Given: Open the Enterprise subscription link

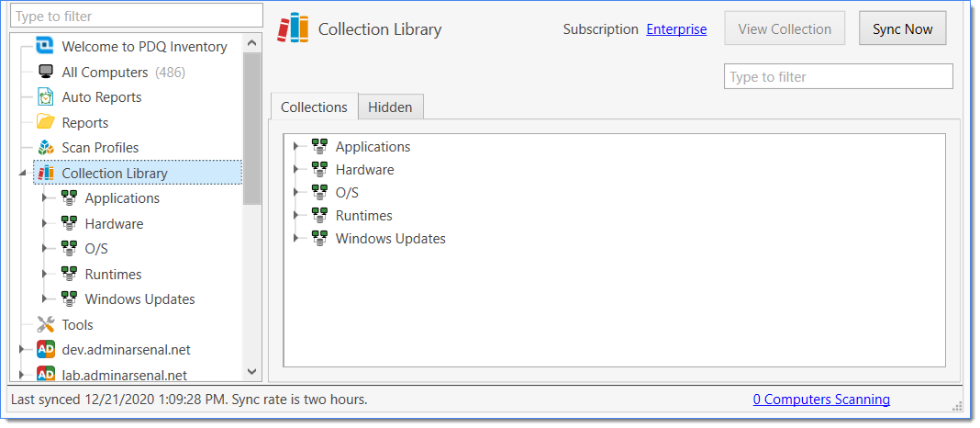Looking at the screenshot, I should [x=676, y=29].
